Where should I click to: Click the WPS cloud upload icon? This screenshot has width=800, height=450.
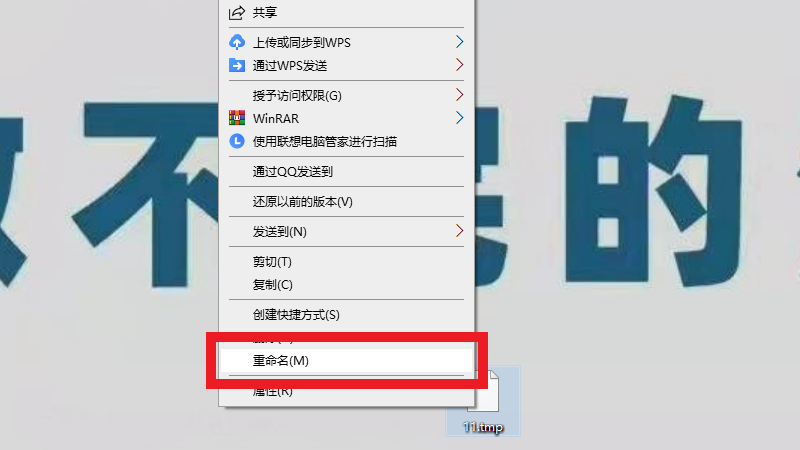pyautogui.click(x=237, y=42)
